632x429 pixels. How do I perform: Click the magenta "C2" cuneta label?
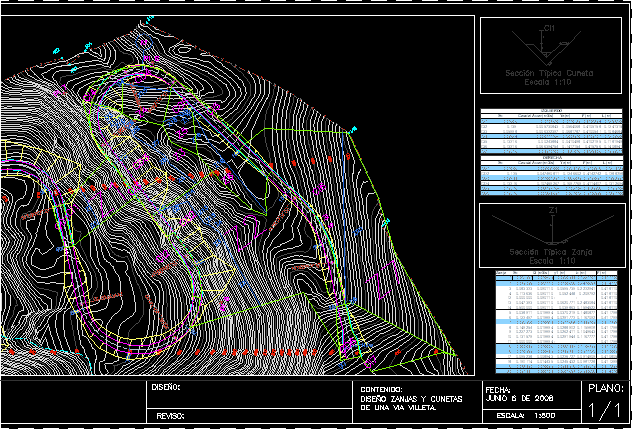coord(162,256)
